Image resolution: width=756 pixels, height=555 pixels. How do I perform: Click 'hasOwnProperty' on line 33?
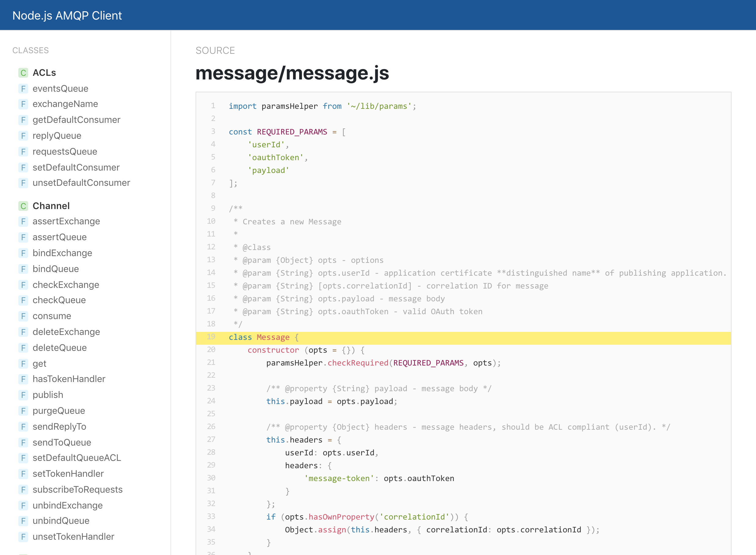pyautogui.click(x=341, y=517)
